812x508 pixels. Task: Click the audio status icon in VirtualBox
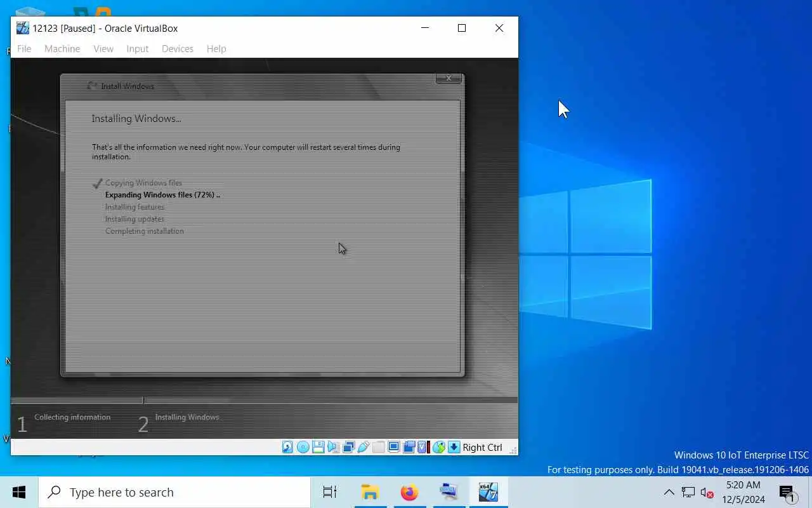(333, 447)
